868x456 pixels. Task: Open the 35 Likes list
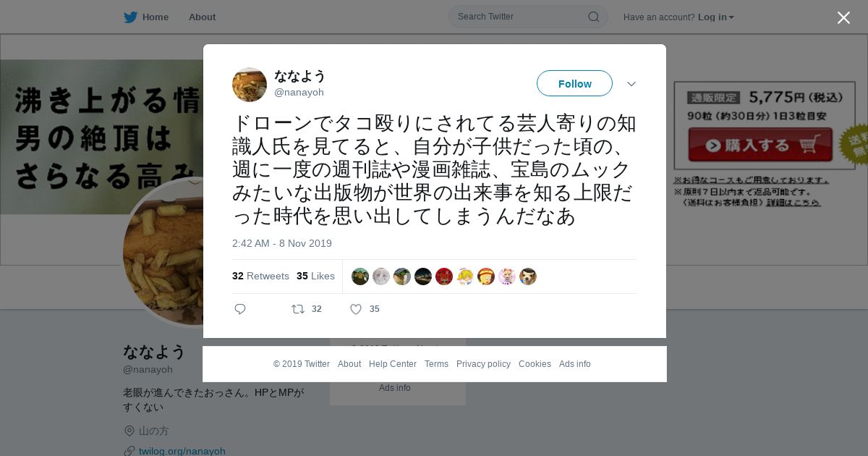click(x=315, y=276)
